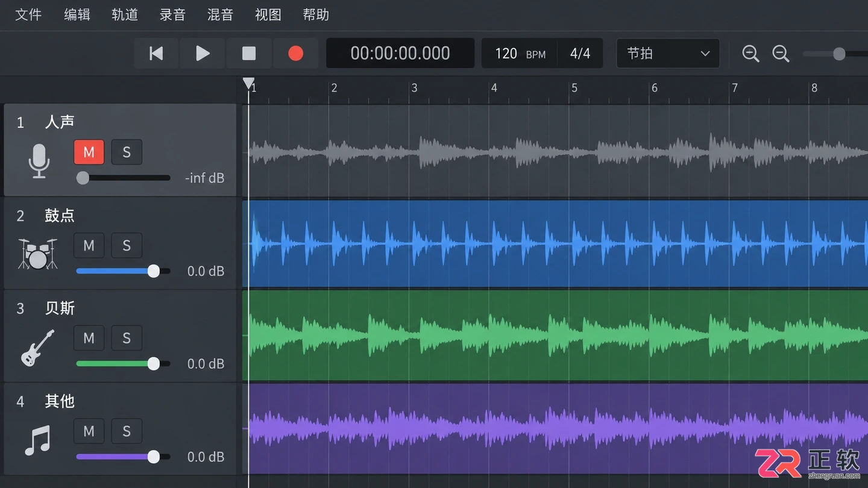Select the drum kit icon on the 鼓点 track
868x488 pixels.
pyautogui.click(x=37, y=254)
